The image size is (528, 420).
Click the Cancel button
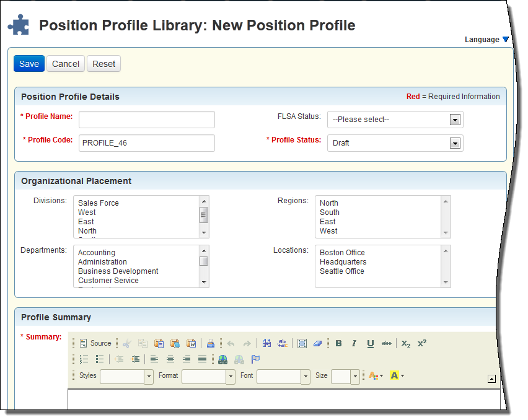click(x=65, y=64)
